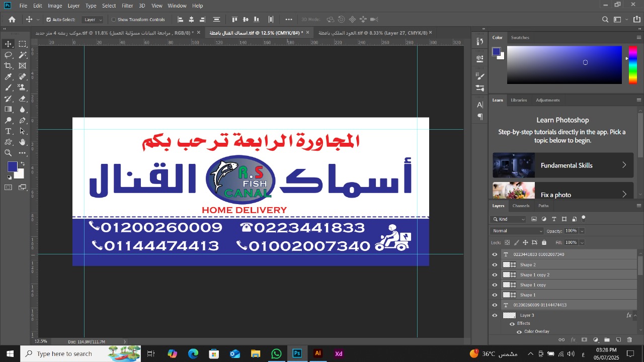Image resolution: width=644 pixels, height=362 pixels.
Task: Click Lock transparent pixels button
Action: [507, 242]
